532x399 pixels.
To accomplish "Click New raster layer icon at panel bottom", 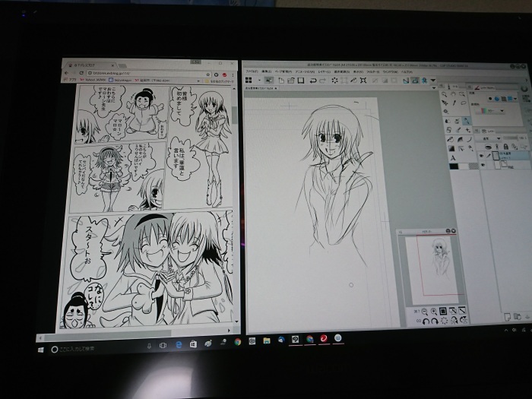I will (x=508, y=317).
